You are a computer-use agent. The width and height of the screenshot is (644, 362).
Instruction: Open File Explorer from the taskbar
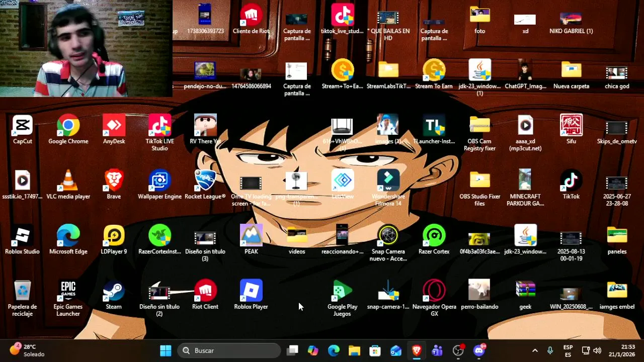(354, 350)
